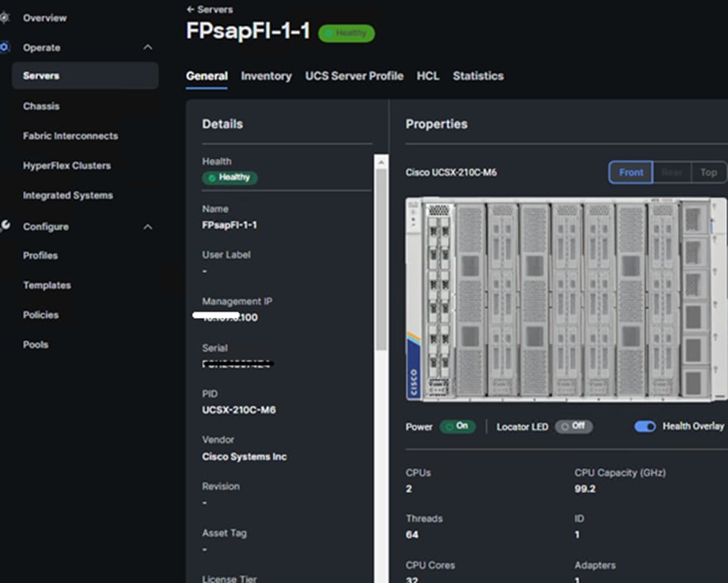Click the green Healthy badge beside the title
This screenshot has height=583, width=728.
pos(346,33)
